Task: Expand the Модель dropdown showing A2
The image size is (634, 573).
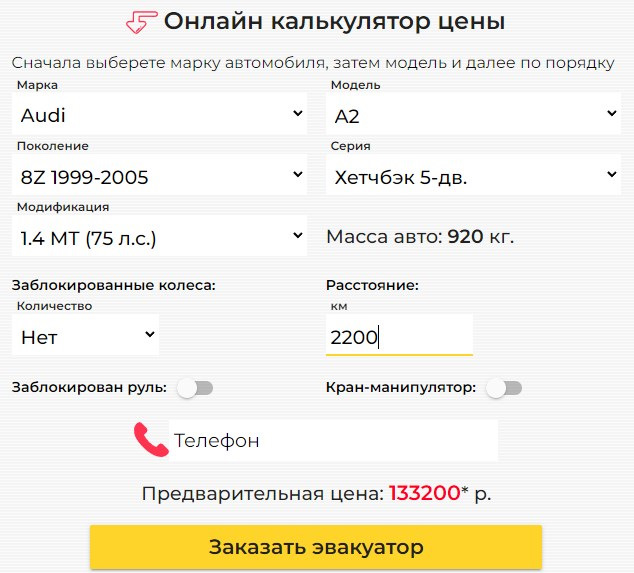Action: point(475,115)
